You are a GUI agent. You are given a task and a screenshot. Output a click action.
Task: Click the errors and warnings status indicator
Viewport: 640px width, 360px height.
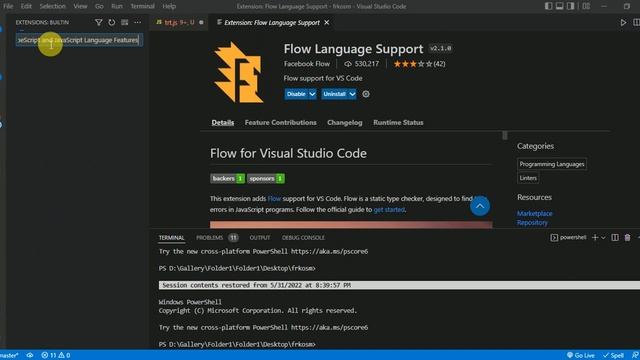click(x=56, y=355)
